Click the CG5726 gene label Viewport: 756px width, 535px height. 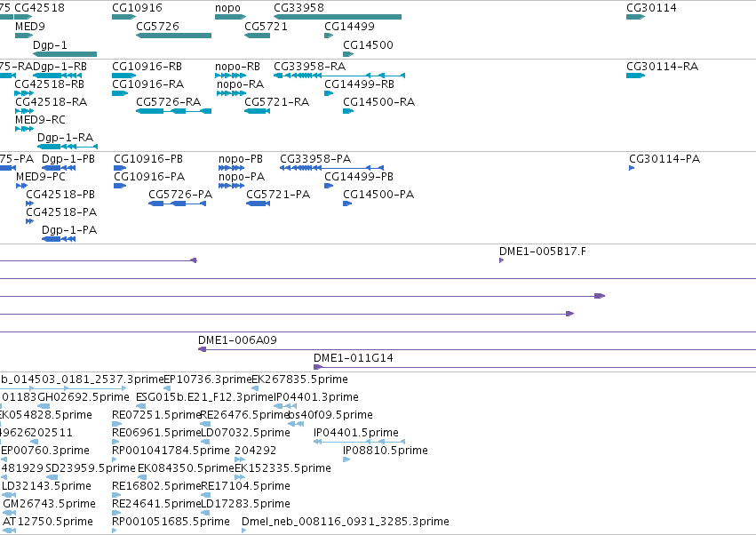pos(157,26)
